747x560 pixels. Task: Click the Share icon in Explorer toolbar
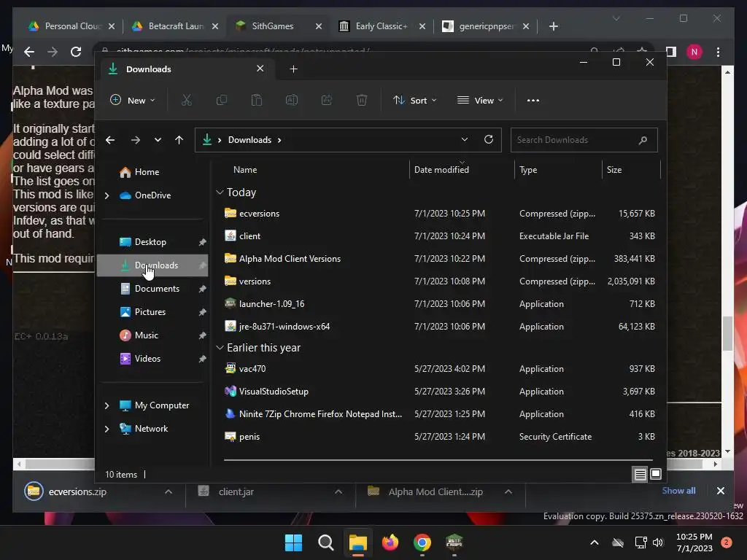(327, 100)
